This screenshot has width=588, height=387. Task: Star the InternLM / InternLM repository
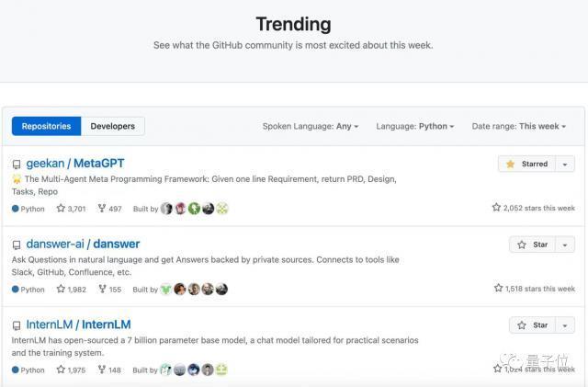point(532,325)
